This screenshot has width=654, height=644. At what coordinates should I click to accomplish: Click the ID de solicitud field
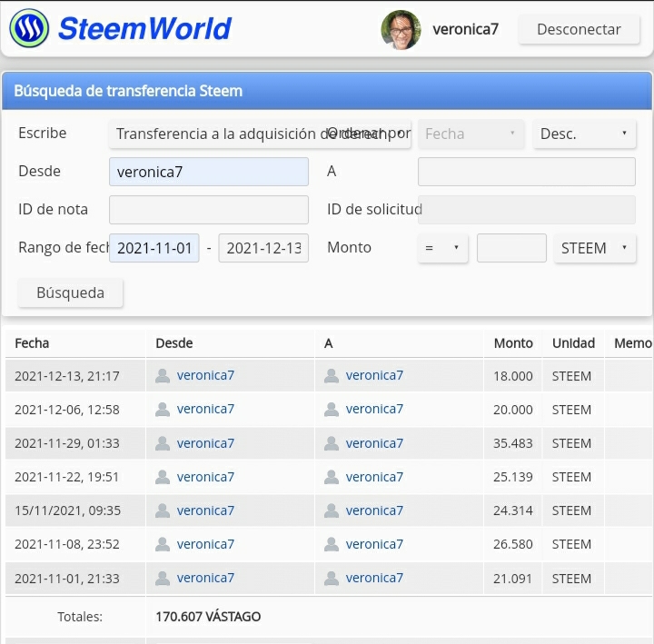pyautogui.click(x=526, y=210)
